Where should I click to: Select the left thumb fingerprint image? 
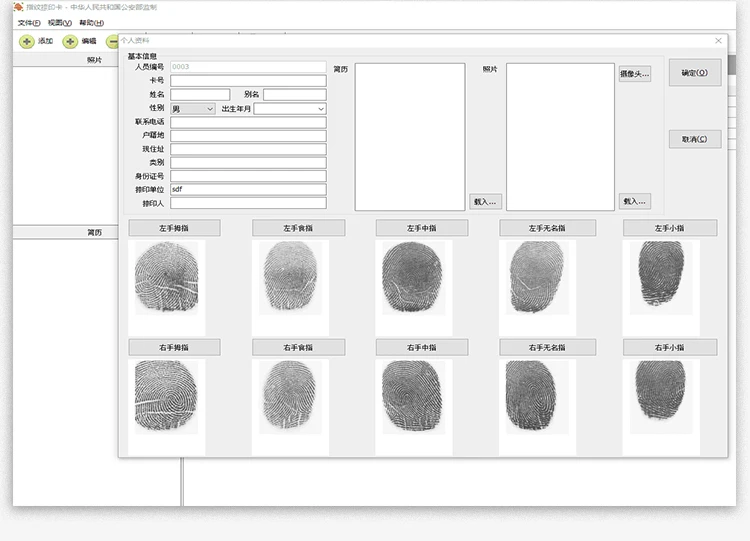(x=166, y=277)
